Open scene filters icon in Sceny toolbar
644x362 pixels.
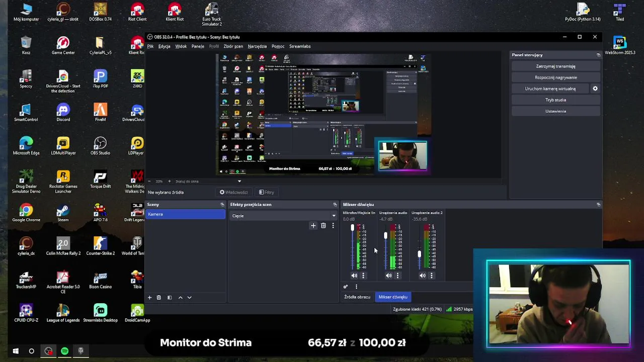click(x=170, y=298)
